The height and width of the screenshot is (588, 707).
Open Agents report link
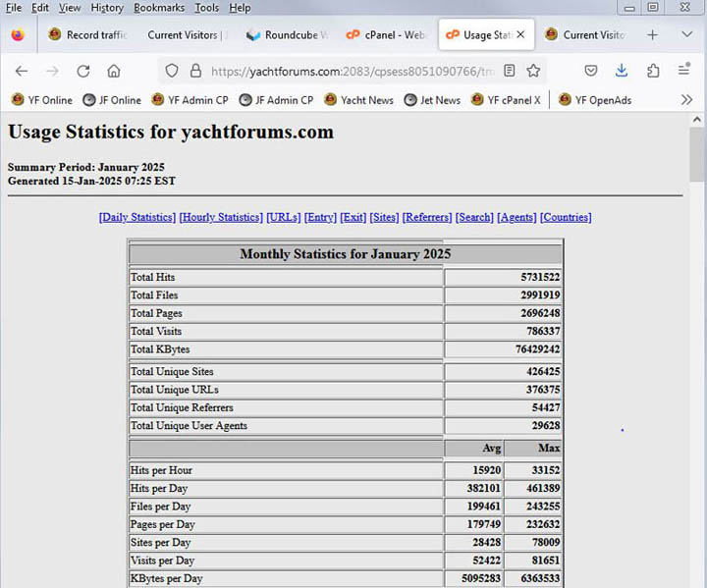(517, 217)
